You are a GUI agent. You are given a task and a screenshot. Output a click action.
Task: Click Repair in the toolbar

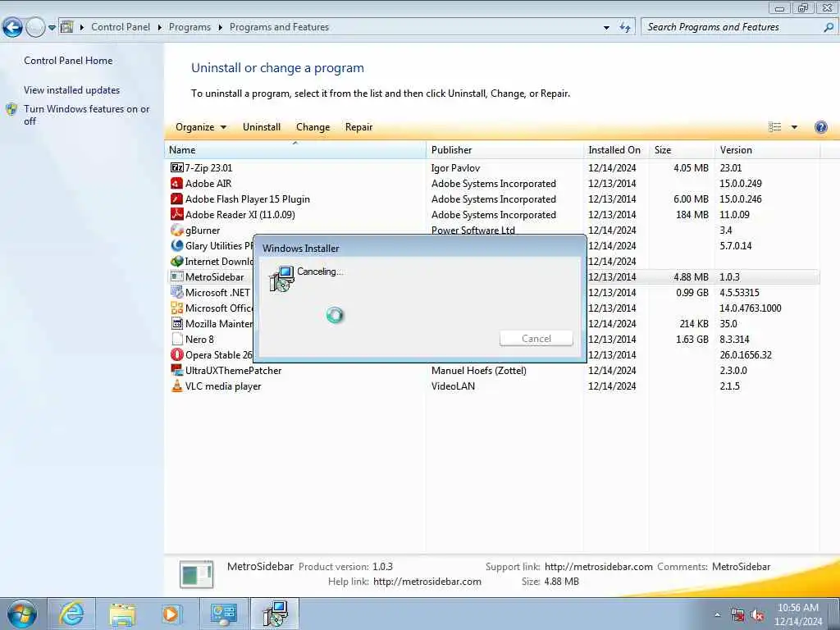tap(358, 127)
